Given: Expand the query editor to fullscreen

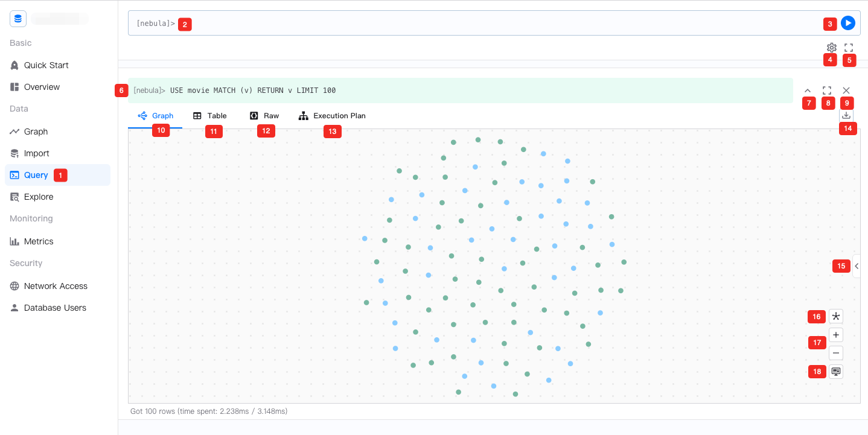Looking at the screenshot, I should pyautogui.click(x=849, y=48).
